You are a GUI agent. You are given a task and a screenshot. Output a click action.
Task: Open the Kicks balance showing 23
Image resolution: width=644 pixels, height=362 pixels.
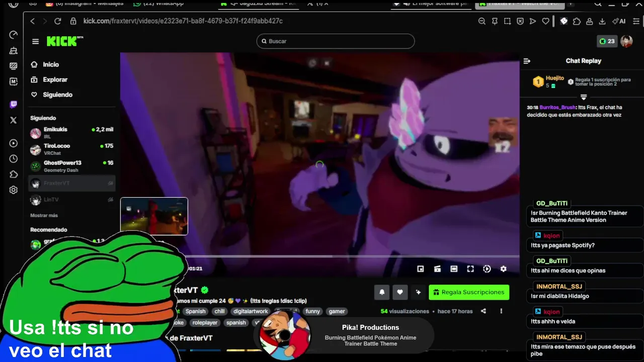pyautogui.click(x=607, y=41)
